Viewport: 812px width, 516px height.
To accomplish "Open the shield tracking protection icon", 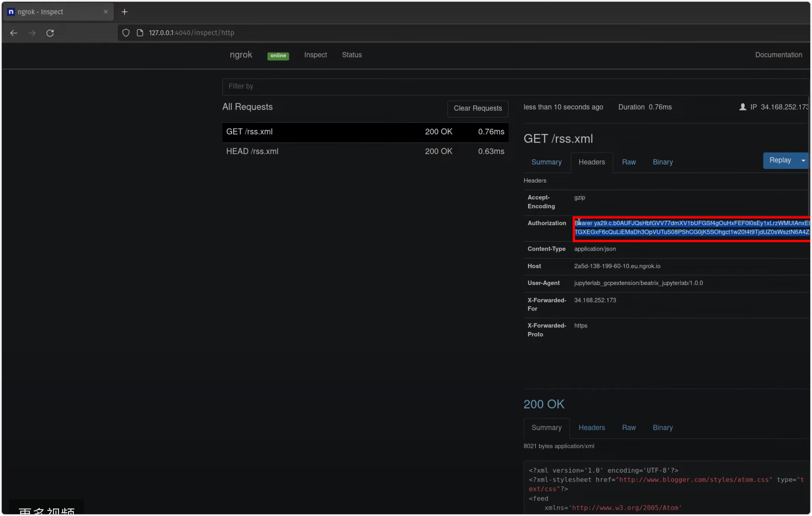I will point(126,33).
